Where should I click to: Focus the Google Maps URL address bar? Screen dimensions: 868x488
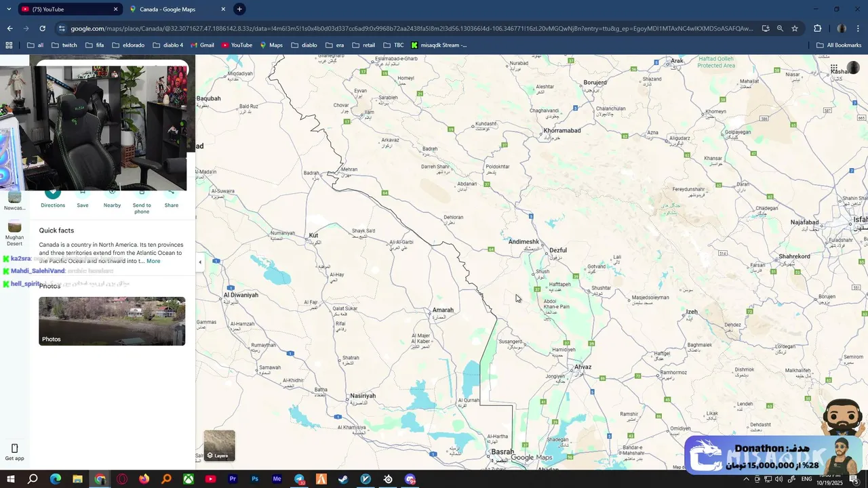tap(412, 28)
